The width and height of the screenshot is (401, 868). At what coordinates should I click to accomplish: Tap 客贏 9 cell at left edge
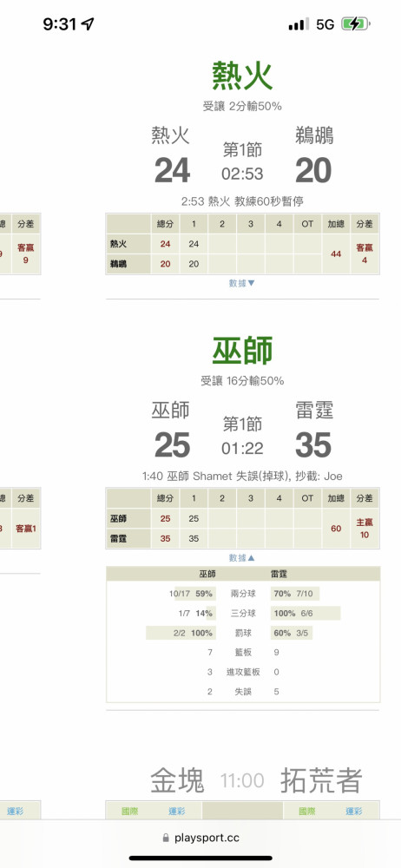[x=25, y=253]
